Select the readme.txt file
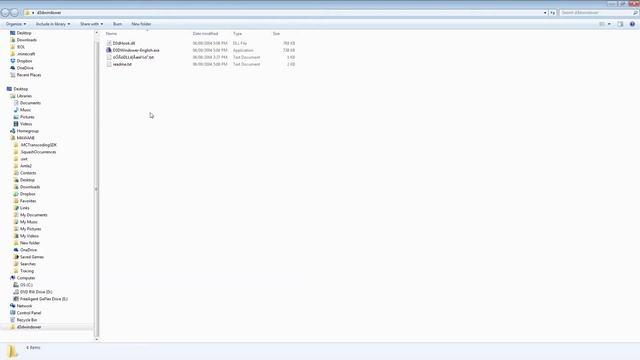This screenshot has height=360, width=640. click(122, 64)
